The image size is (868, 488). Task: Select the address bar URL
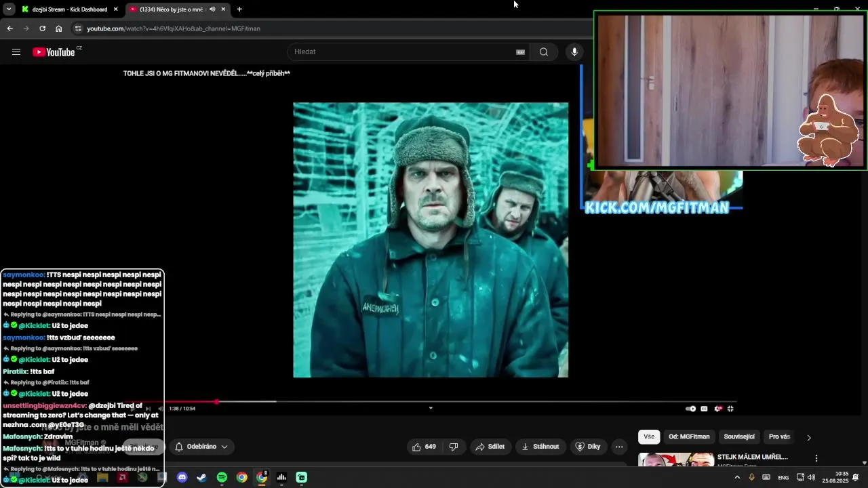coord(174,28)
